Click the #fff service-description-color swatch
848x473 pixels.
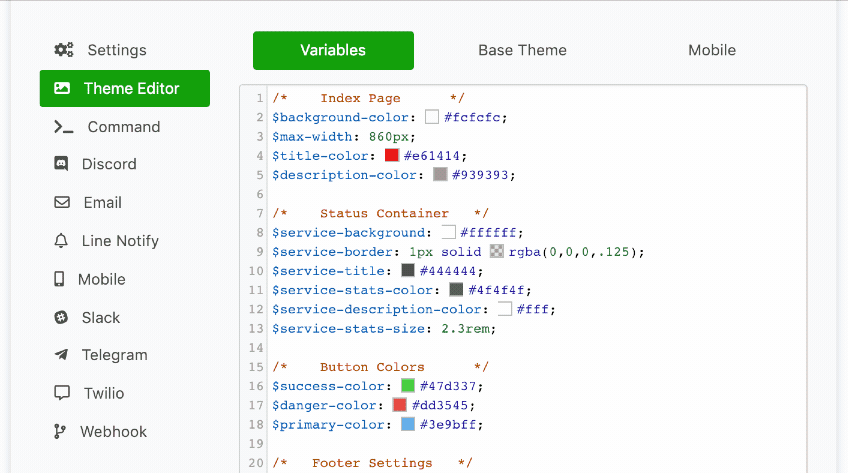click(x=505, y=309)
